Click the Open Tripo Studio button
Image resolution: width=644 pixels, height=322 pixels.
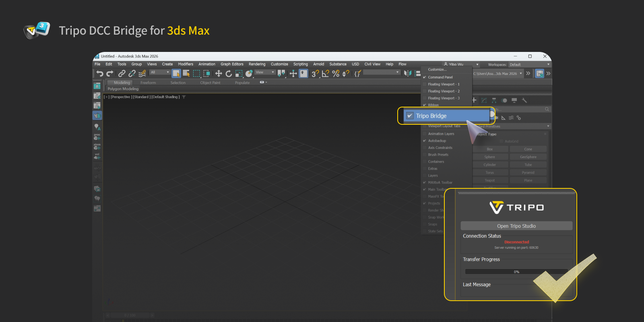(x=516, y=226)
